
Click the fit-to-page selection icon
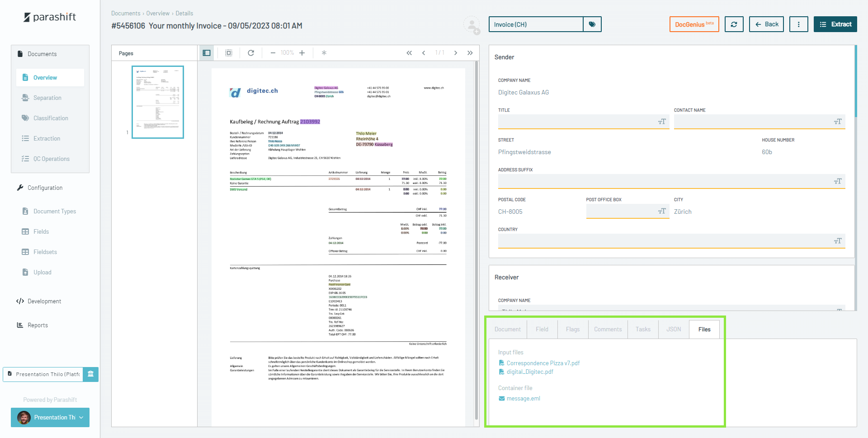tap(229, 53)
